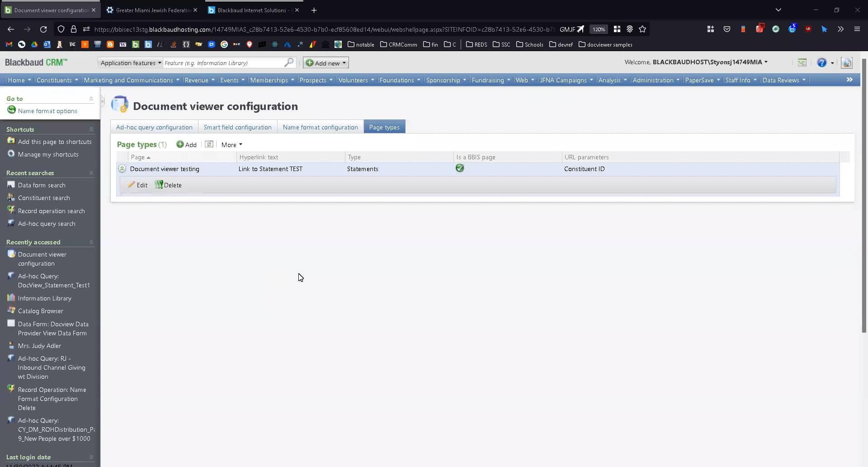Open the More dropdown

point(231,144)
